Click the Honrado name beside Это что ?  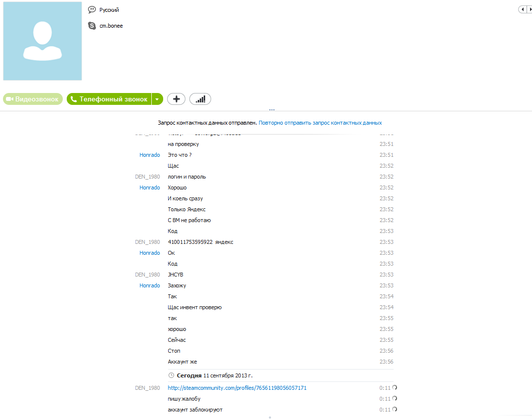(x=150, y=155)
